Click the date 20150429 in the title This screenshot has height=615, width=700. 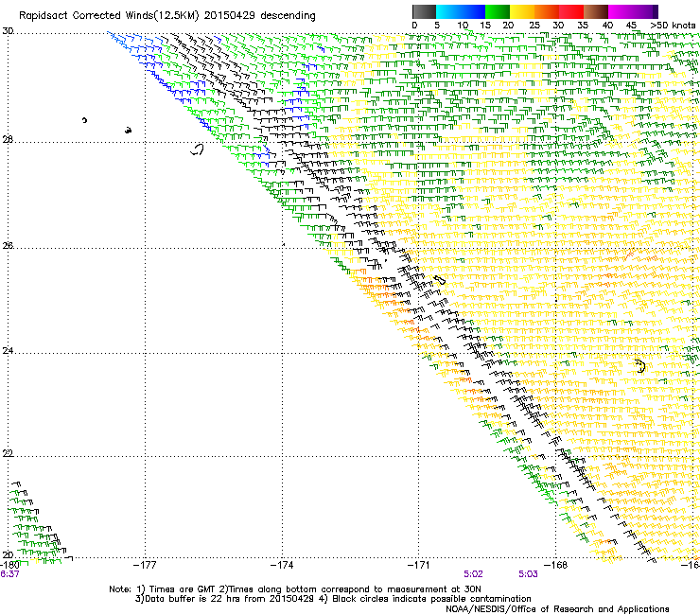tap(230, 16)
